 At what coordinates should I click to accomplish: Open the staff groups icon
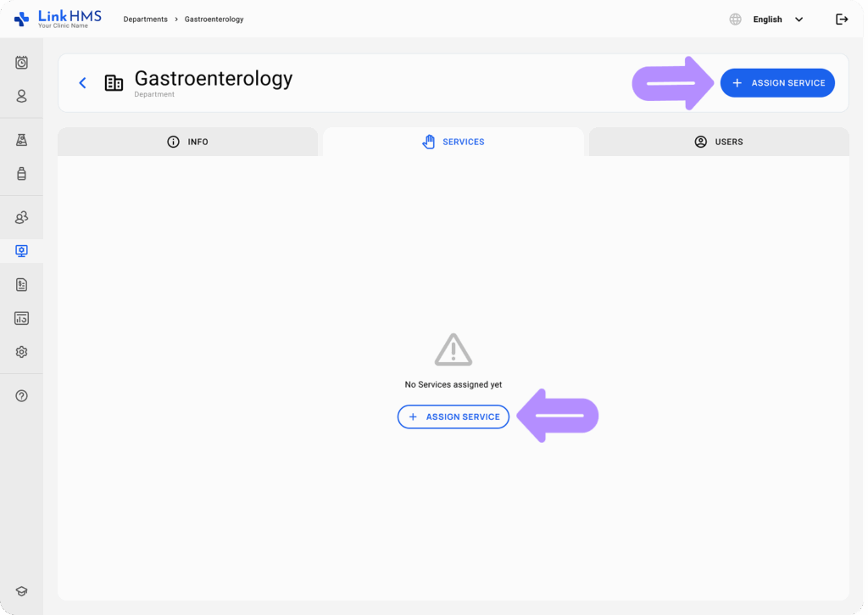tap(21, 217)
